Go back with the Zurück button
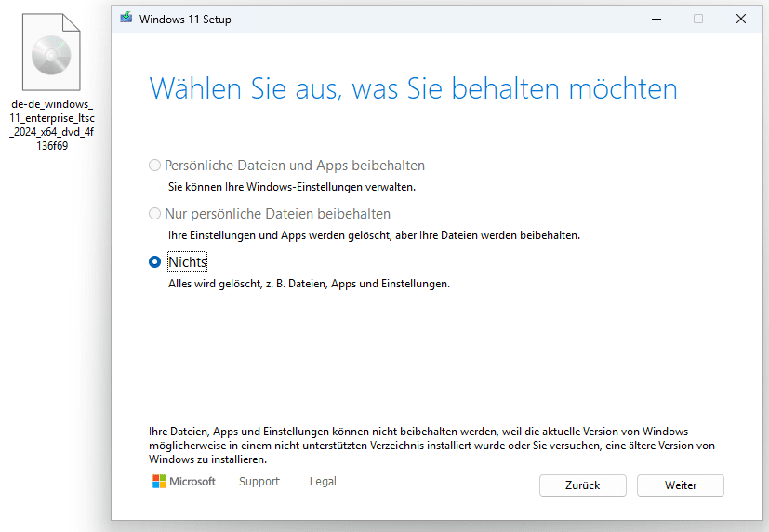 pyautogui.click(x=583, y=485)
